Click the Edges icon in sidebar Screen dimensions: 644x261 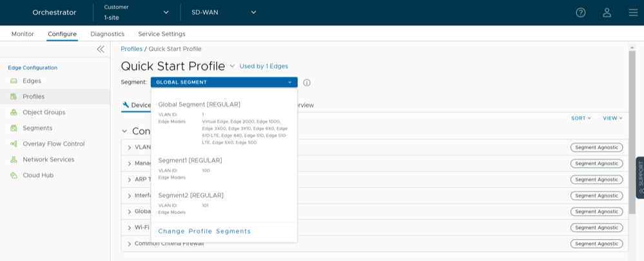pos(14,81)
